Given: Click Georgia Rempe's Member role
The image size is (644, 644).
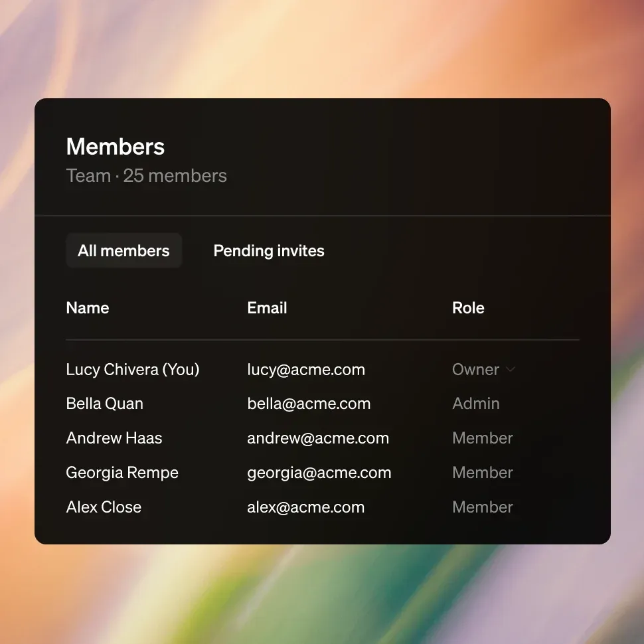Looking at the screenshot, I should (483, 472).
